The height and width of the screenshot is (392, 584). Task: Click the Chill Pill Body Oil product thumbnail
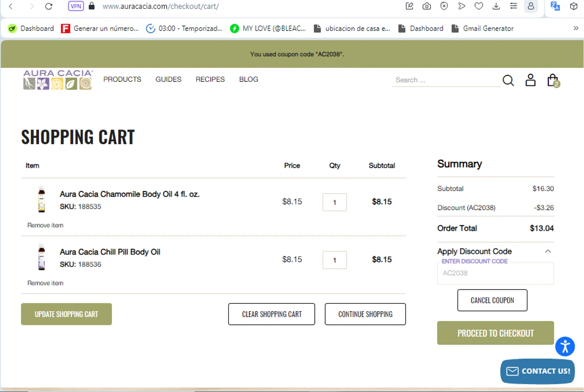[42, 257]
